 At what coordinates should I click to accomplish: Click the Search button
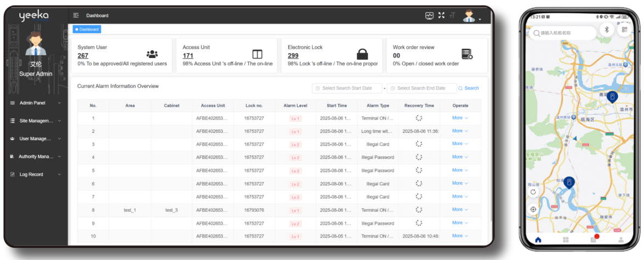469,88
